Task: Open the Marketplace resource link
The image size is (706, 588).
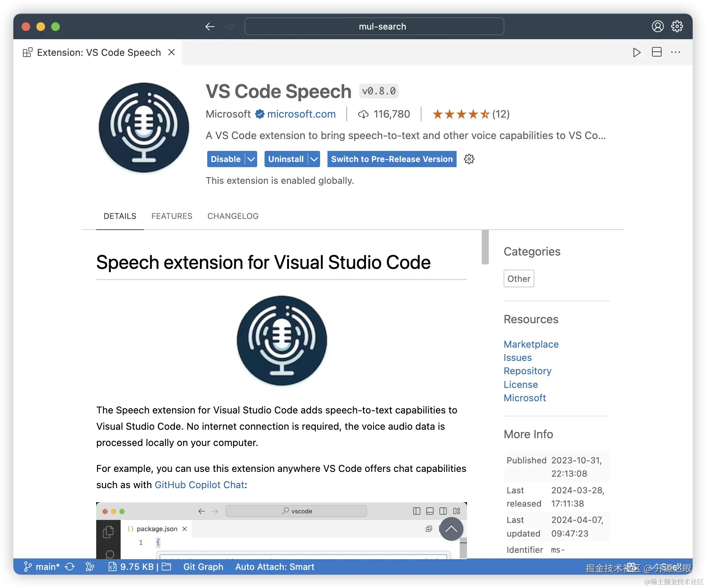Action: click(x=531, y=344)
